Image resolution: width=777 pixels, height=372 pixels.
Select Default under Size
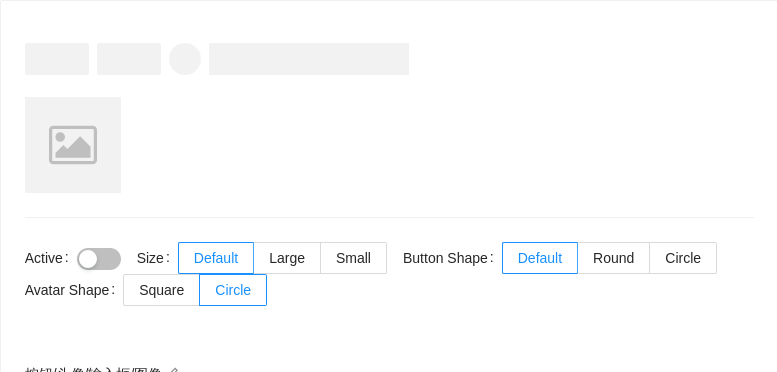pos(216,258)
